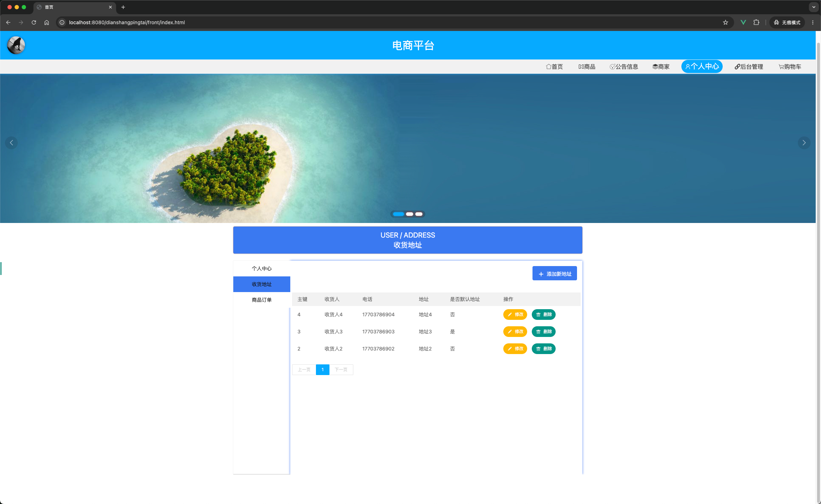Select 收货地址 in the side menu
Viewport: 821px width, 504px height.
262,284
